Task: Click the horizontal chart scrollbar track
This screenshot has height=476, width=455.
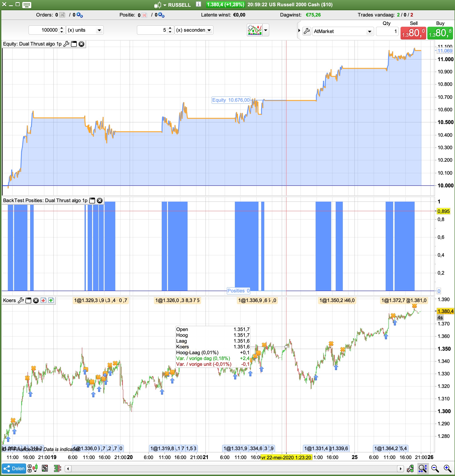Action: [x=233, y=468]
